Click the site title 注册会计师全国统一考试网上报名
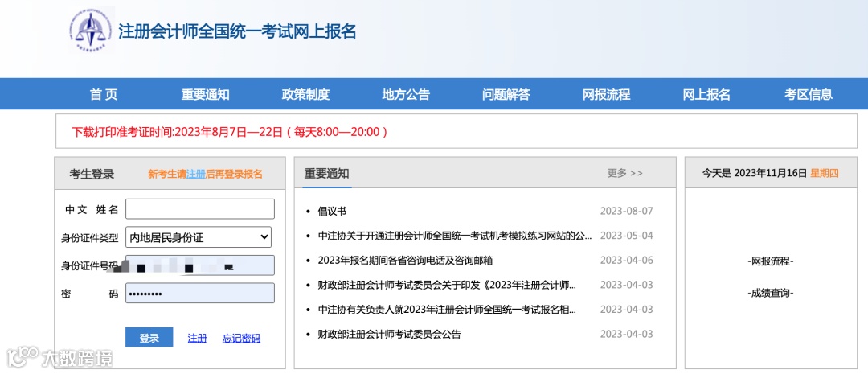 click(x=237, y=31)
